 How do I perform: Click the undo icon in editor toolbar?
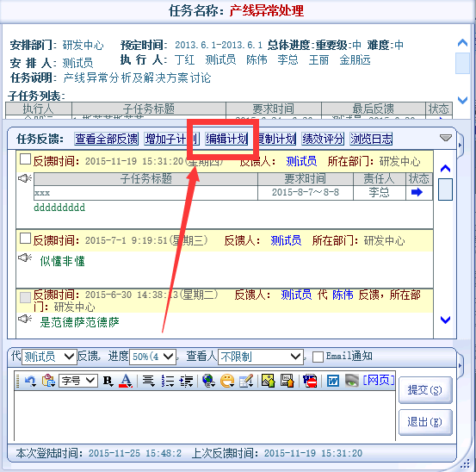coord(30,381)
